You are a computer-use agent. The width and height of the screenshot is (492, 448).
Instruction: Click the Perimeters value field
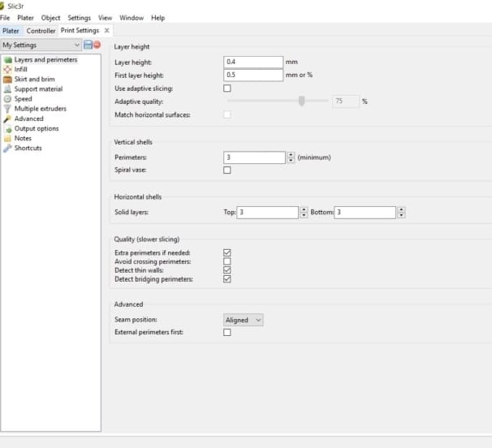coord(254,157)
